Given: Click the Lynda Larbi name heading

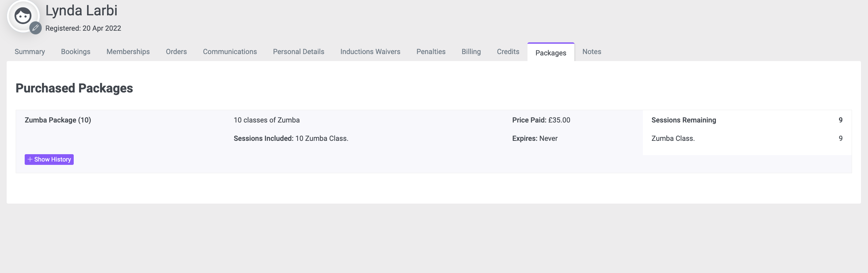Looking at the screenshot, I should (81, 11).
